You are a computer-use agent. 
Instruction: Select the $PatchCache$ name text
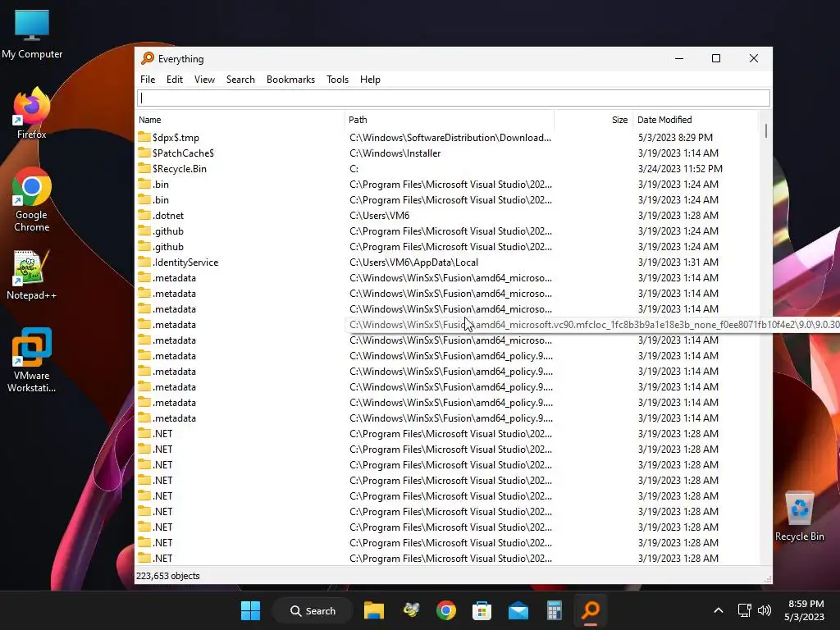(x=183, y=153)
